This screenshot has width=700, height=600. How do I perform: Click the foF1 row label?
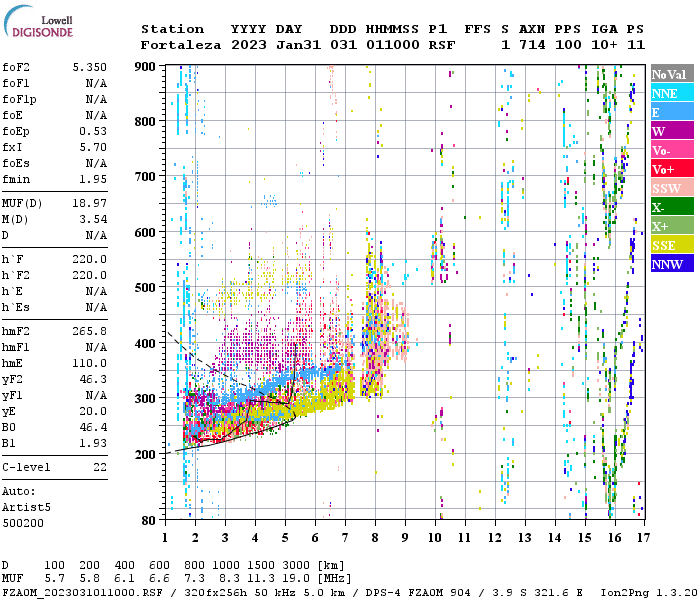pos(16,83)
